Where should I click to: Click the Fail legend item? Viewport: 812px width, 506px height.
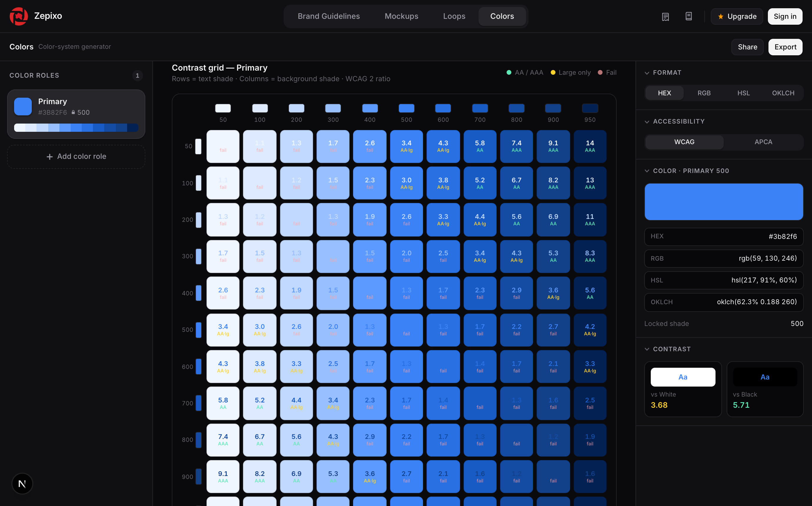607,73
